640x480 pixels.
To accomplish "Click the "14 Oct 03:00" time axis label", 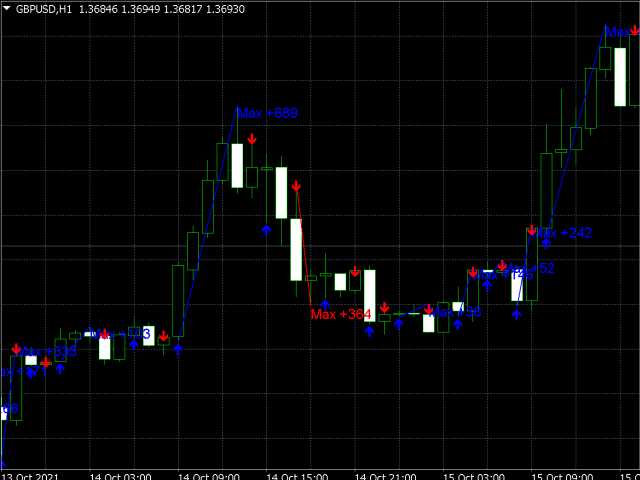I will click(121, 476).
